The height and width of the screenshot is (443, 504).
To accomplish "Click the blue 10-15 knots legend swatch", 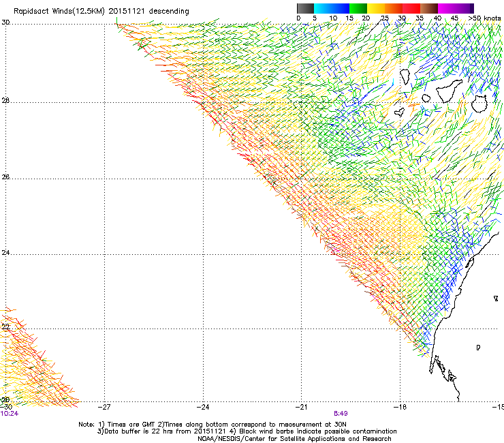I will 341,8.
